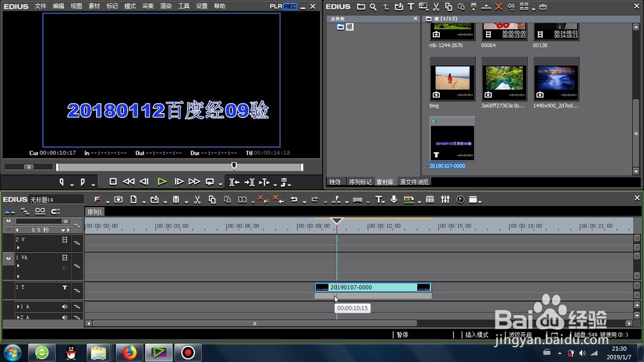The height and width of the screenshot is (362, 644).
Task: Toggle video mute on 2 V track
Action: coord(64,240)
